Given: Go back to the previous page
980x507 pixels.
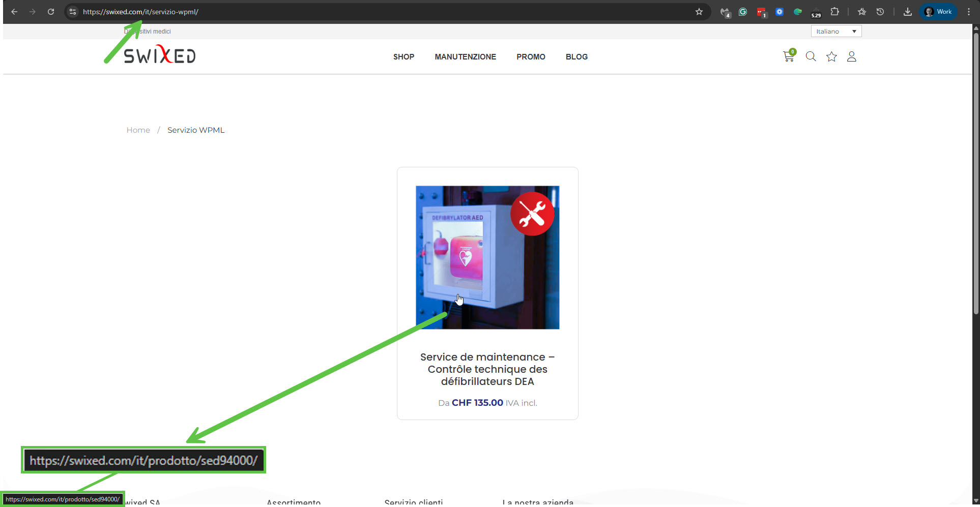Looking at the screenshot, I should coord(14,12).
